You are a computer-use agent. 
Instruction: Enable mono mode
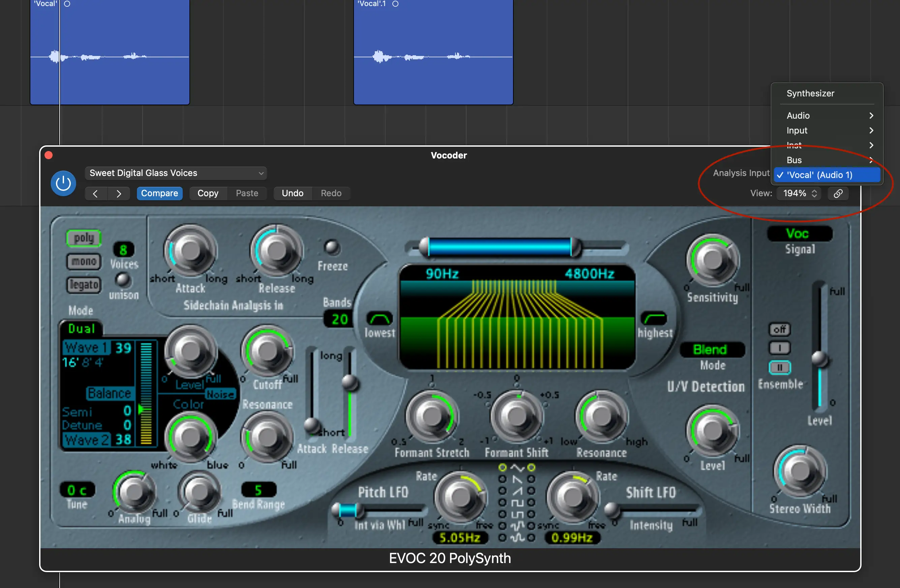click(x=84, y=261)
